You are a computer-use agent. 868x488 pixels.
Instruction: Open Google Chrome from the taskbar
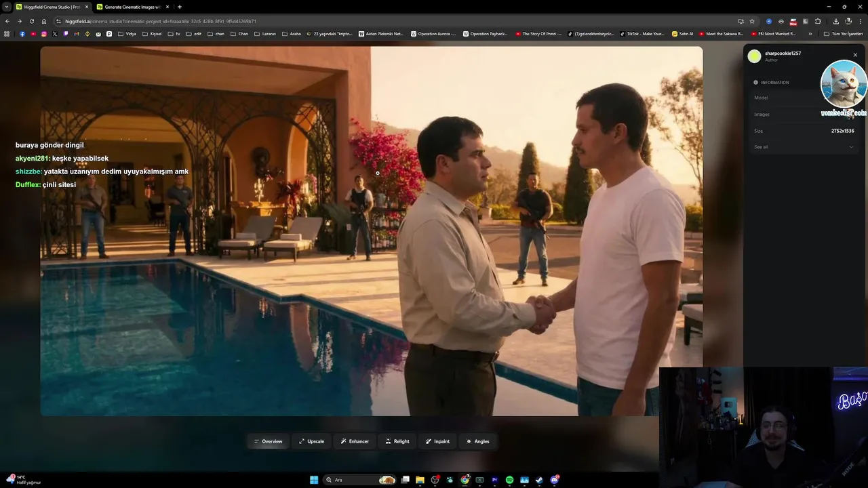click(x=465, y=480)
